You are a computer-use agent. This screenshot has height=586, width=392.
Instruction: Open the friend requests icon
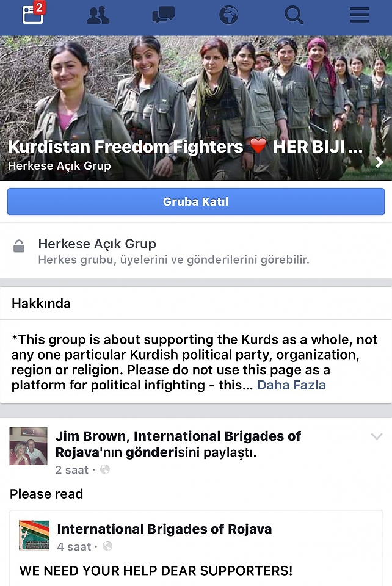click(98, 16)
